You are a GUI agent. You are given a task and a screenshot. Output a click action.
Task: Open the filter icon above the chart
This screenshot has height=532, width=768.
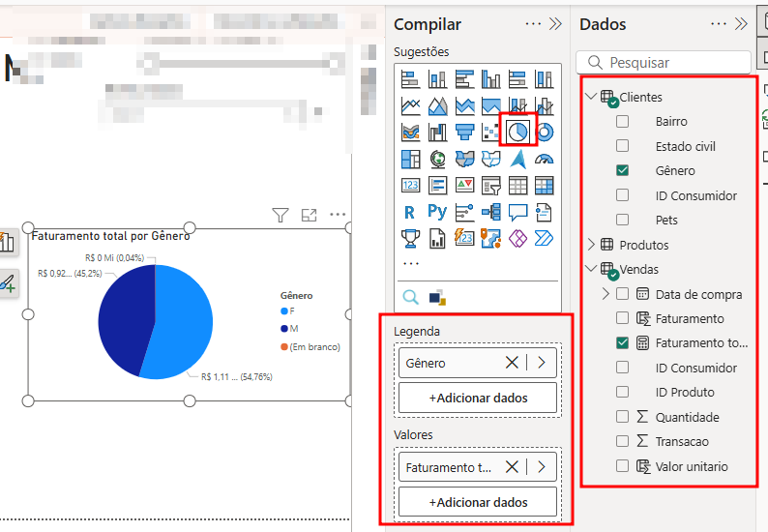tap(281, 215)
